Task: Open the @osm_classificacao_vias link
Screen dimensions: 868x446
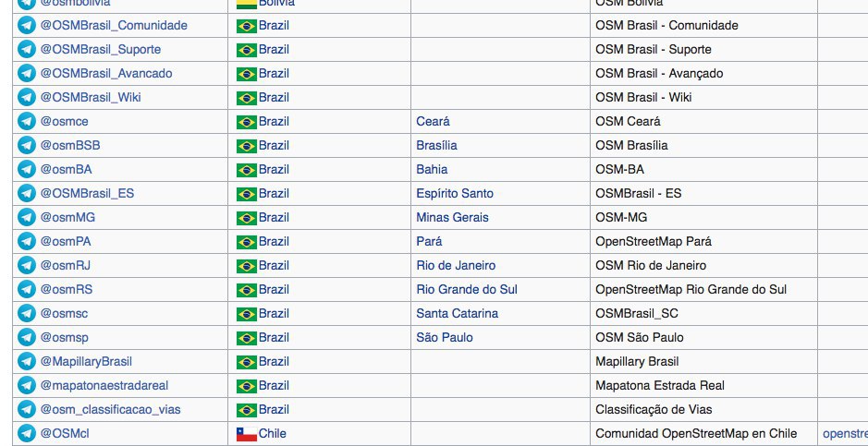Action: click(110, 409)
